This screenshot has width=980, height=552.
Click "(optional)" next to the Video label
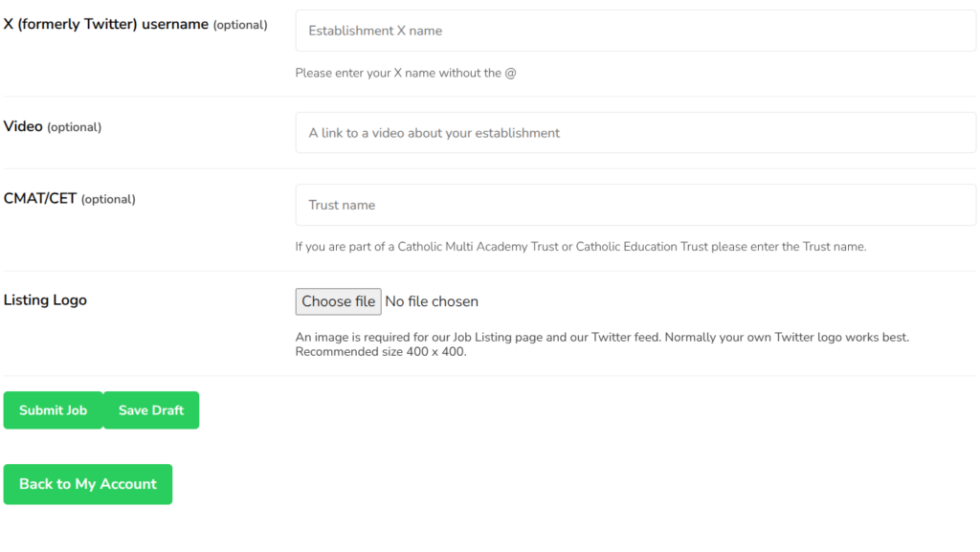coord(75,127)
